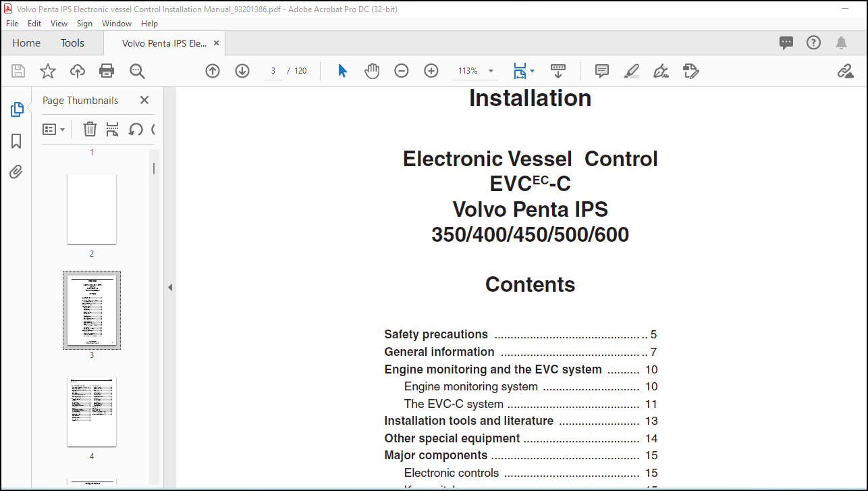Screen dimensions: 868x491
Task: Toggle the Page Thumbnails sidebar icon
Action: tap(17, 109)
